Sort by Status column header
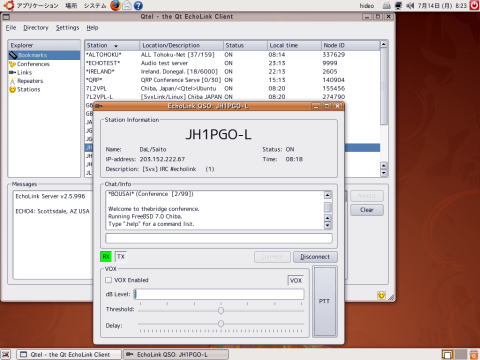The image size is (480, 360). point(245,45)
